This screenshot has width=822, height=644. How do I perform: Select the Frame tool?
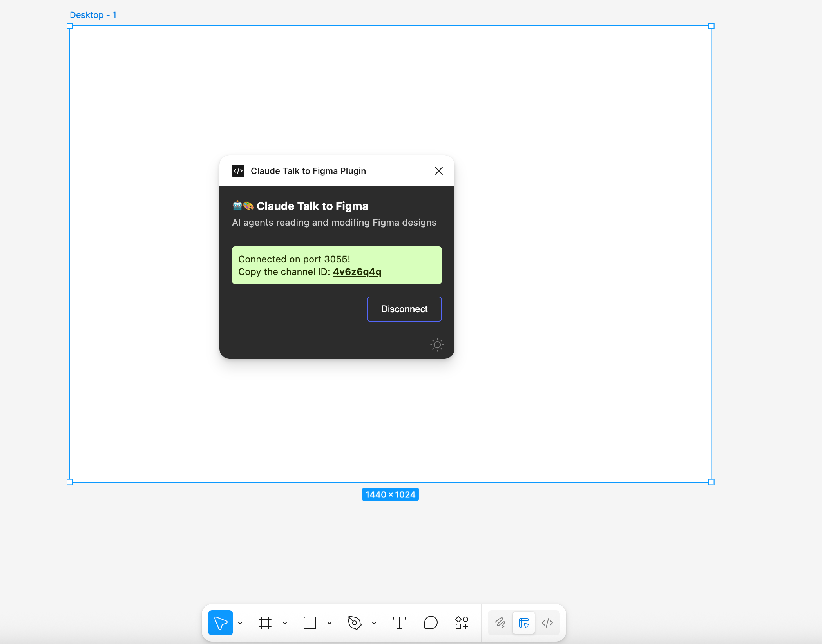(x=265, y=622)
